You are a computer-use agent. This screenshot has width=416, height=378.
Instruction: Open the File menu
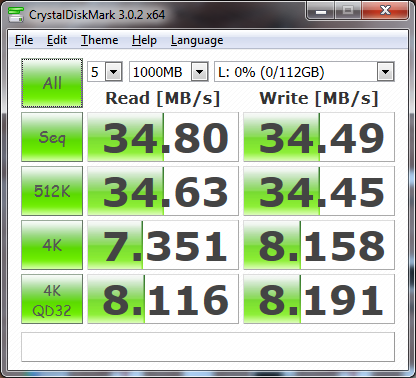24,40
